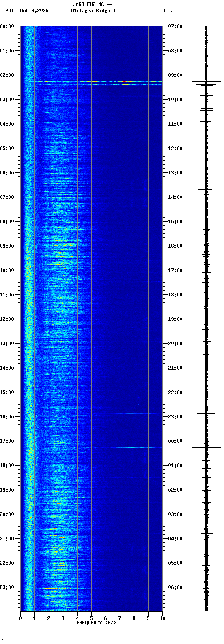The width and height of the screenshot is (224, 644).
Task: Pick the 22:00 label on UTC axis
Action: pyautogui.click(x=175, y=392)
